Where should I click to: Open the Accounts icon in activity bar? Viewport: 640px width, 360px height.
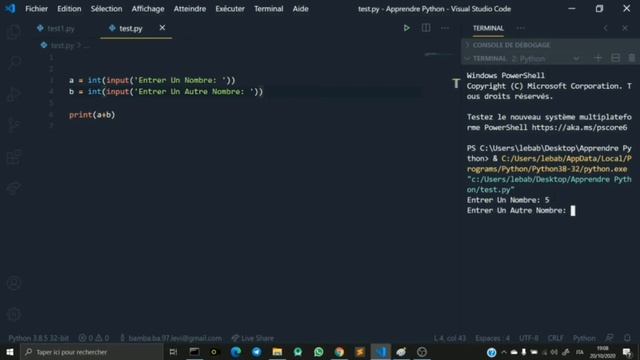tap(14, 283)
